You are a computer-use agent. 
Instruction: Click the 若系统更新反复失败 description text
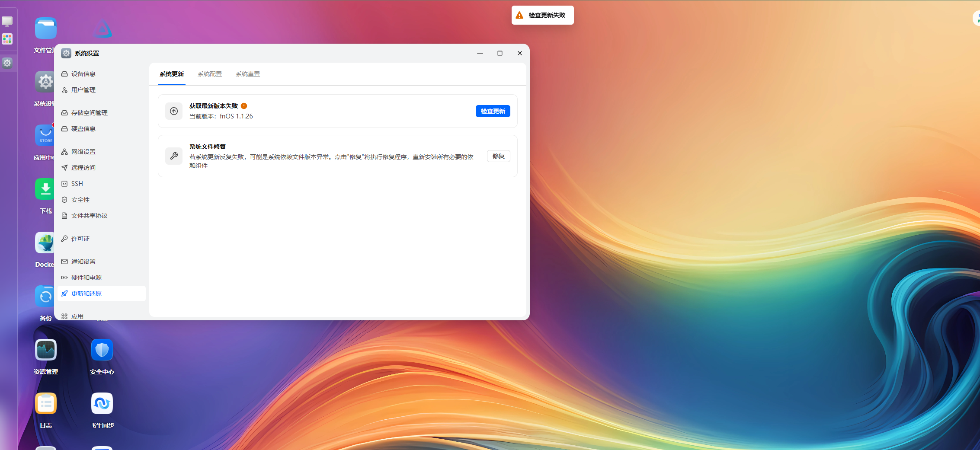(332, 161)
